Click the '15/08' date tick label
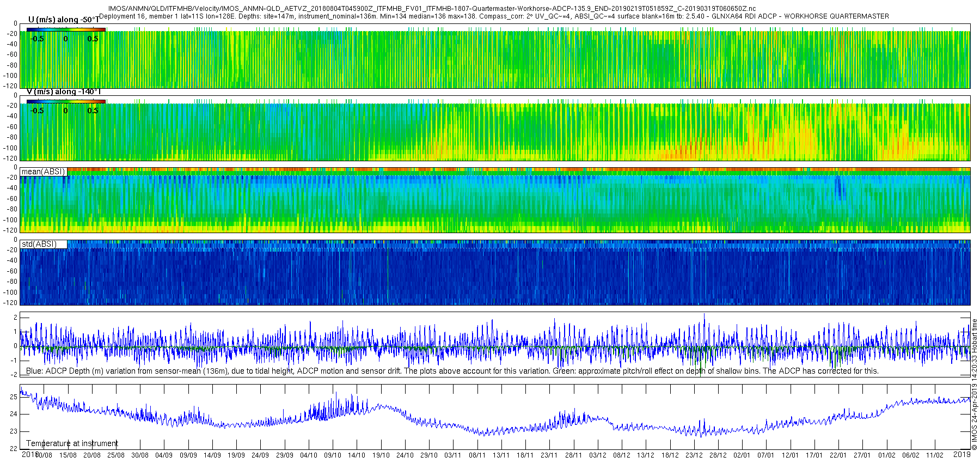The height and width of the screenshot is (463, 980). click(x=68, y=455)
